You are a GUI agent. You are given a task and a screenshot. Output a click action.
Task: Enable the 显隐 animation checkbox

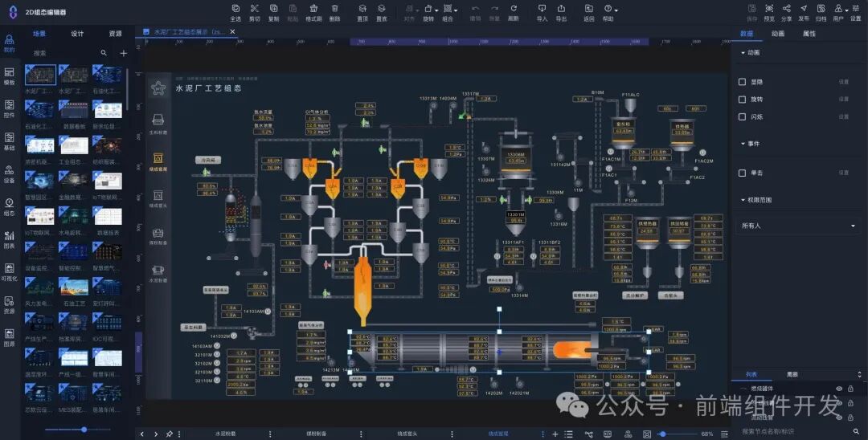(743, 82)
